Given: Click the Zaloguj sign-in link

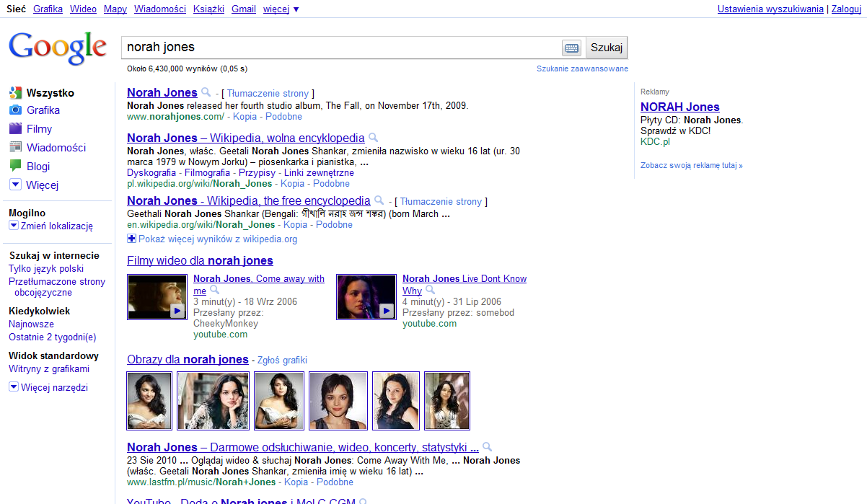Looking at the screenshot, I should [x=845, y=9].
